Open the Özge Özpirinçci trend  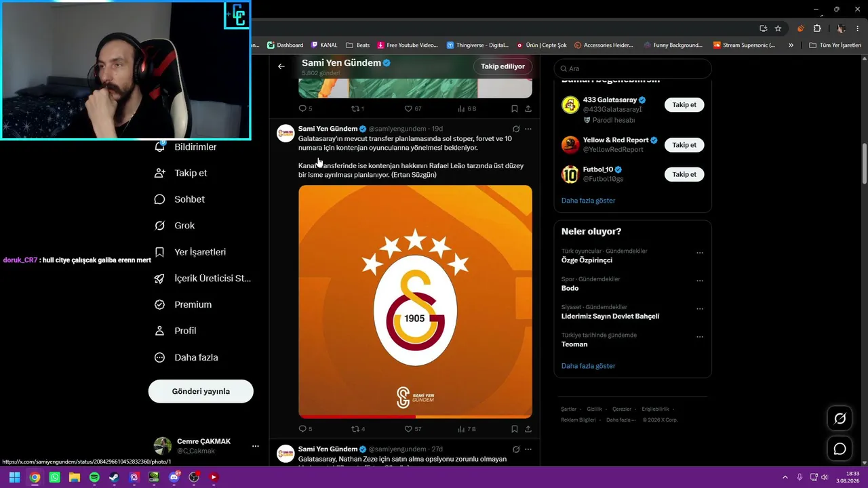pyautogui.click(x=587, y=260)
